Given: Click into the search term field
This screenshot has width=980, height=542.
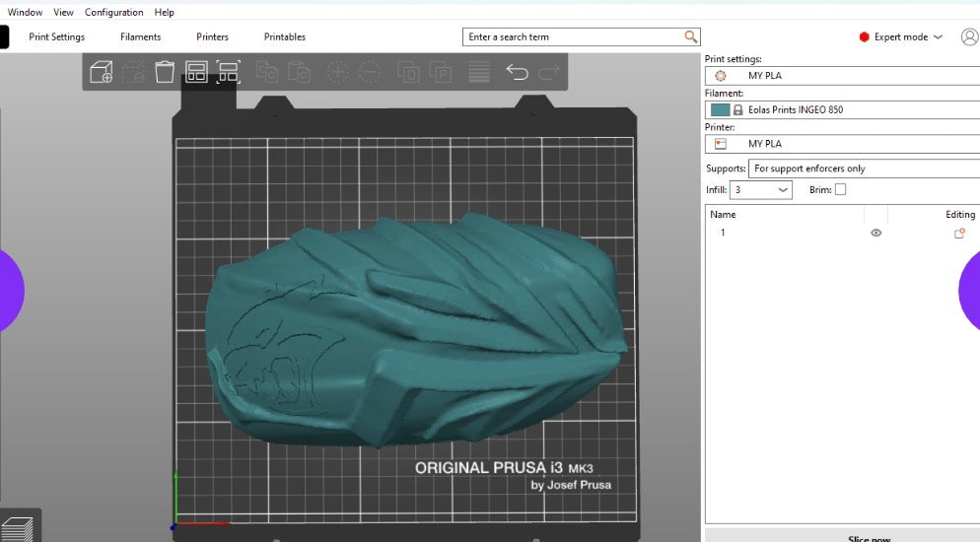Looking at the screenshot, I should pyautogui.click(x=574, y=36).
